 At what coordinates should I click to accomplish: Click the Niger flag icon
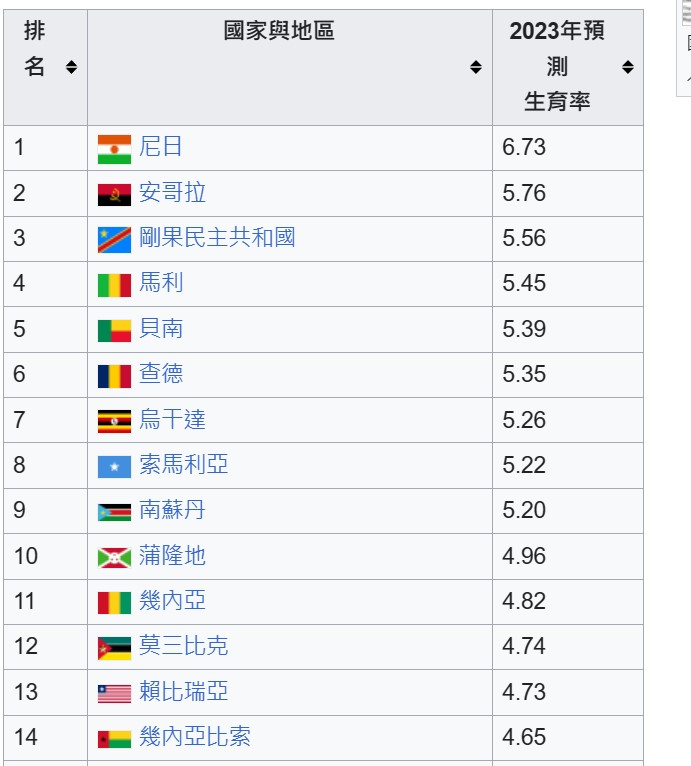(114, 149)
